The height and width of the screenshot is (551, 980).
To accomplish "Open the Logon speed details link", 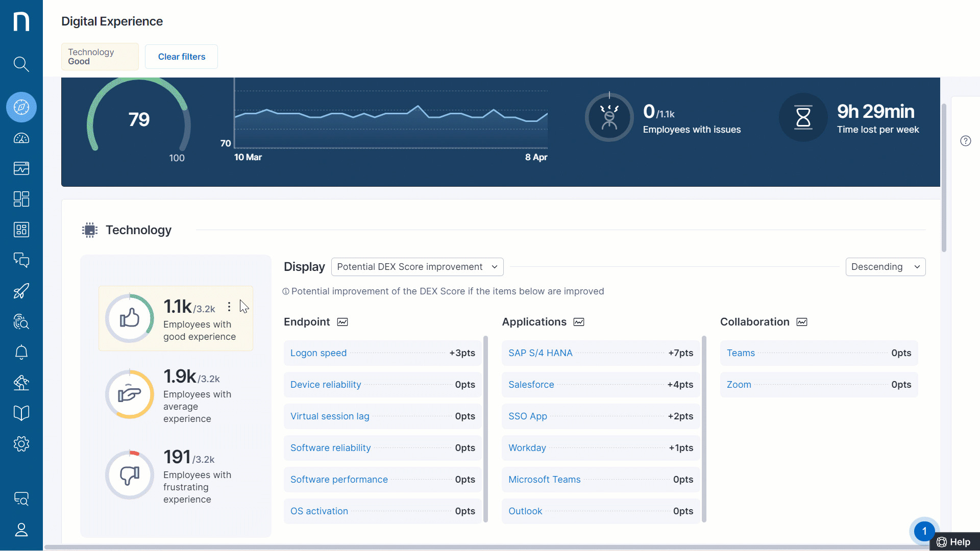I will 318,353.
